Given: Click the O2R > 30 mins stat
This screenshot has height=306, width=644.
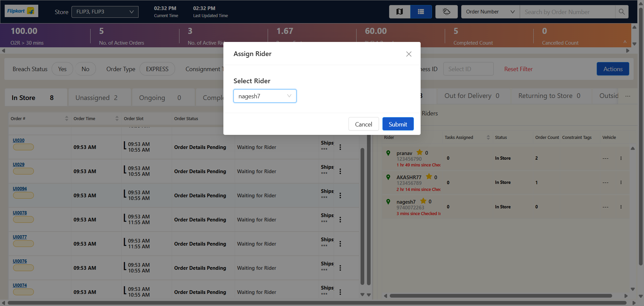Looking at the screenshot, I should pyautogui.click(x=27, y=37).
